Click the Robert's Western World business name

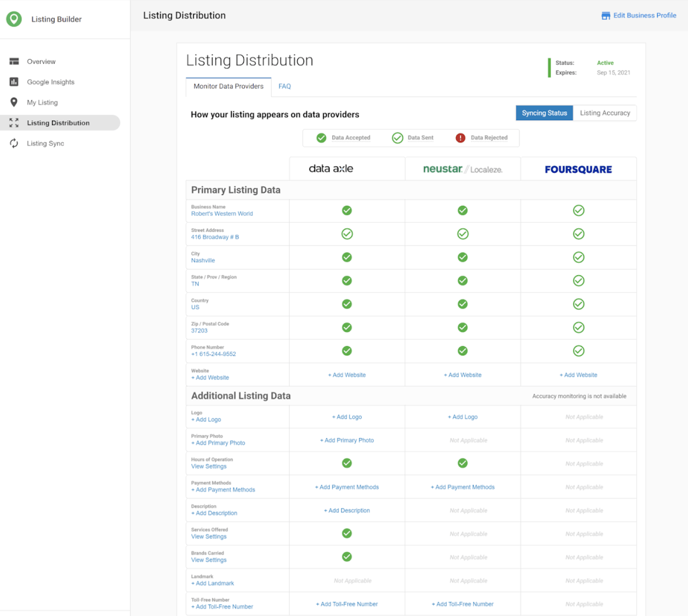[222, 214]
